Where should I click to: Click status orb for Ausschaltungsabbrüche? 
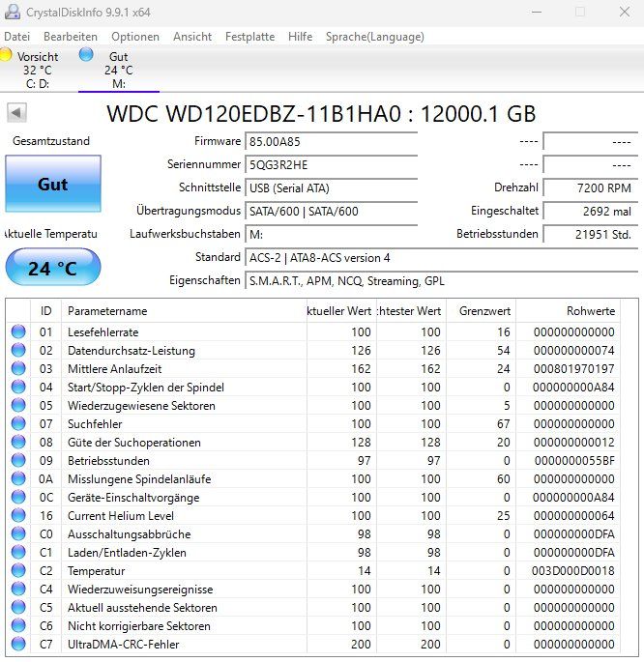point(18,533)
